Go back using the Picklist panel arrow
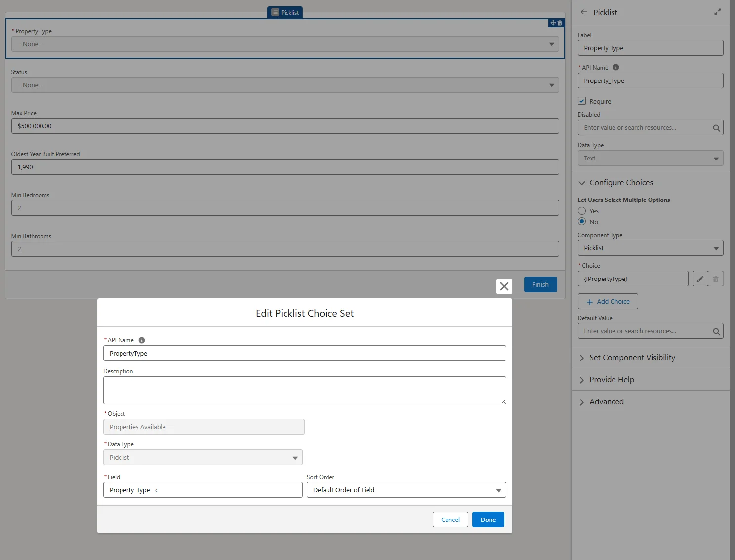The width and height of the screenshot is (735, 560). tap(584, 12)
